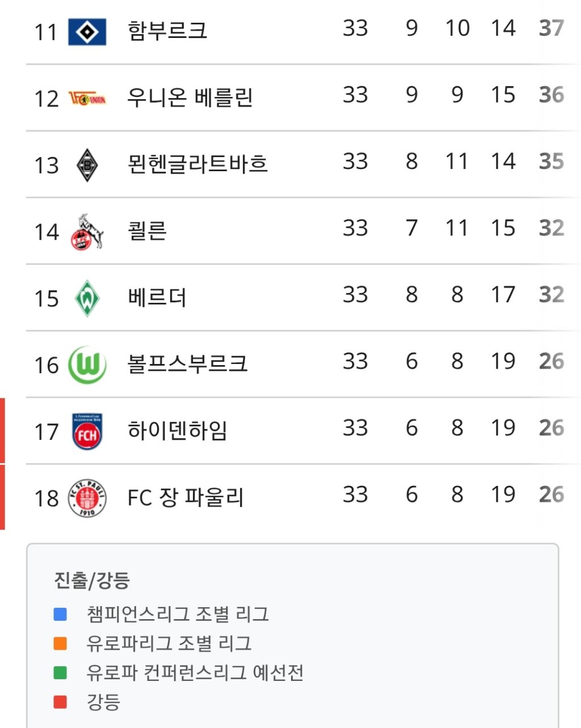Viewport: 581px width, 728px height.
Task: Click the orange 유로파리그 legend swatch
Action: click(60, 644)
